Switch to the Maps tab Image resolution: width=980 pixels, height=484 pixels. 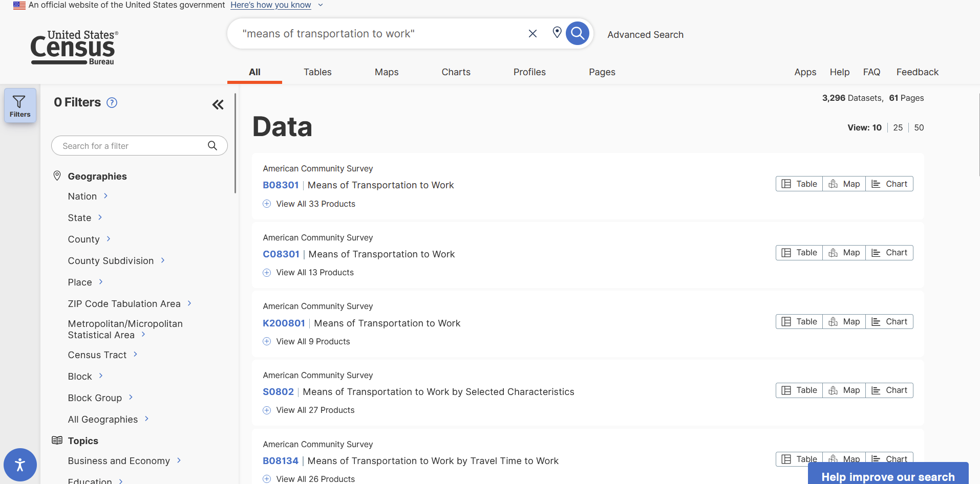[x=387, y=72]
